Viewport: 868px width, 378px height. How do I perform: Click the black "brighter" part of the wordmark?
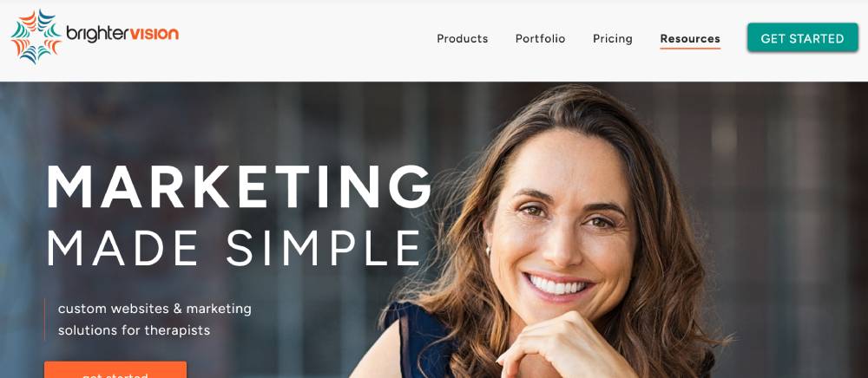click(97, 34)
